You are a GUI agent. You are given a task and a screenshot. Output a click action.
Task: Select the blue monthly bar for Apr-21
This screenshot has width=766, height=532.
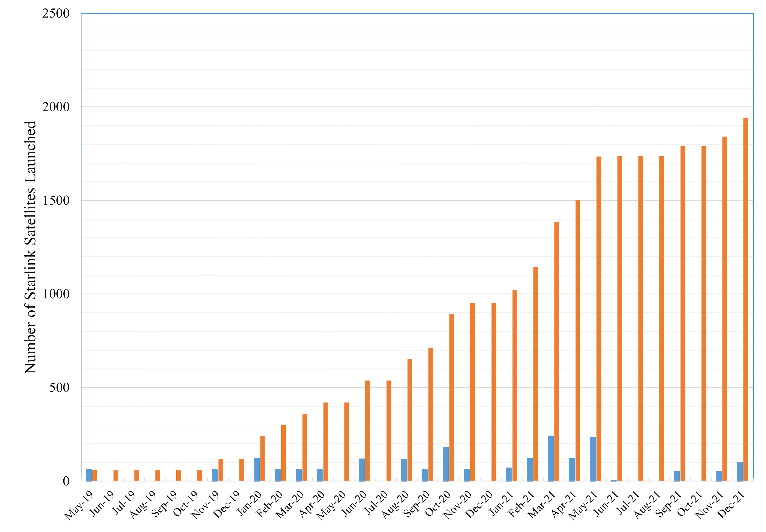coord(572,470)
